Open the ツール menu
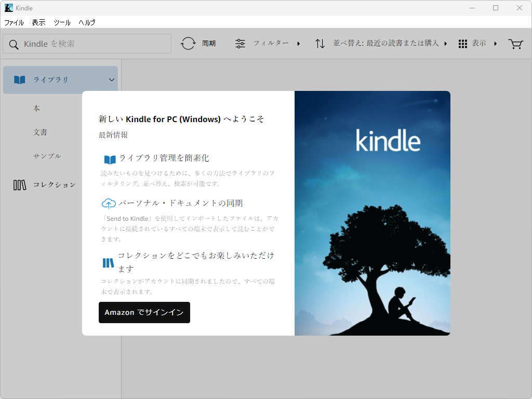This screenshot has height=399, width=532. (61, 22)
